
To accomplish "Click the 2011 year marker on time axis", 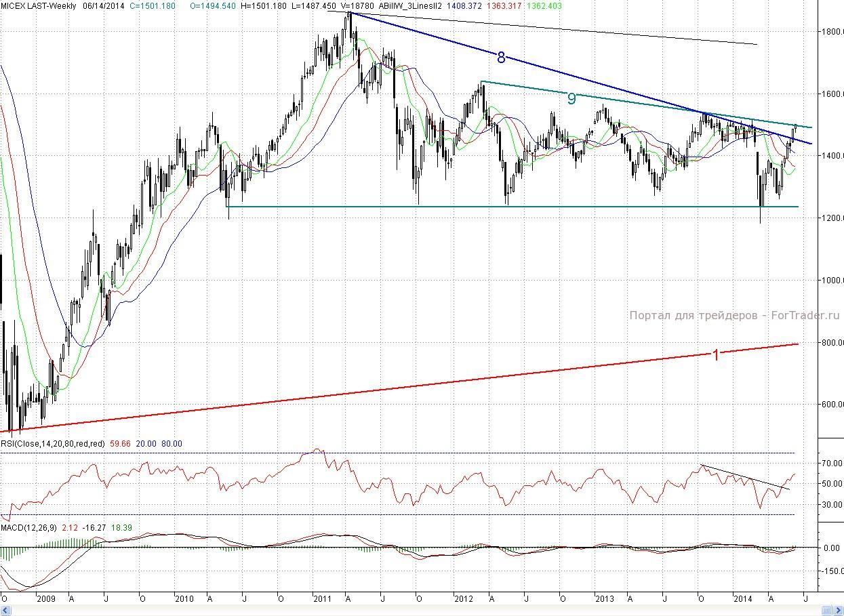I will coord(323,599).
